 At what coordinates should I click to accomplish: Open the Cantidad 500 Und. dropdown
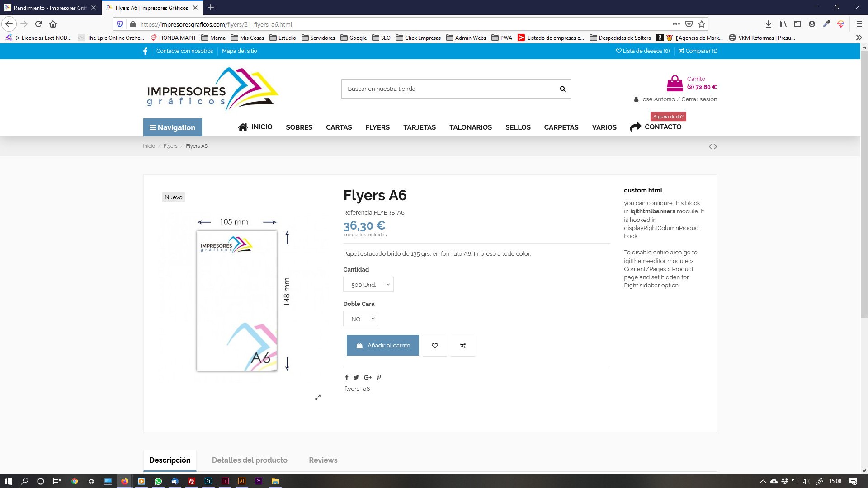(368, 285)
